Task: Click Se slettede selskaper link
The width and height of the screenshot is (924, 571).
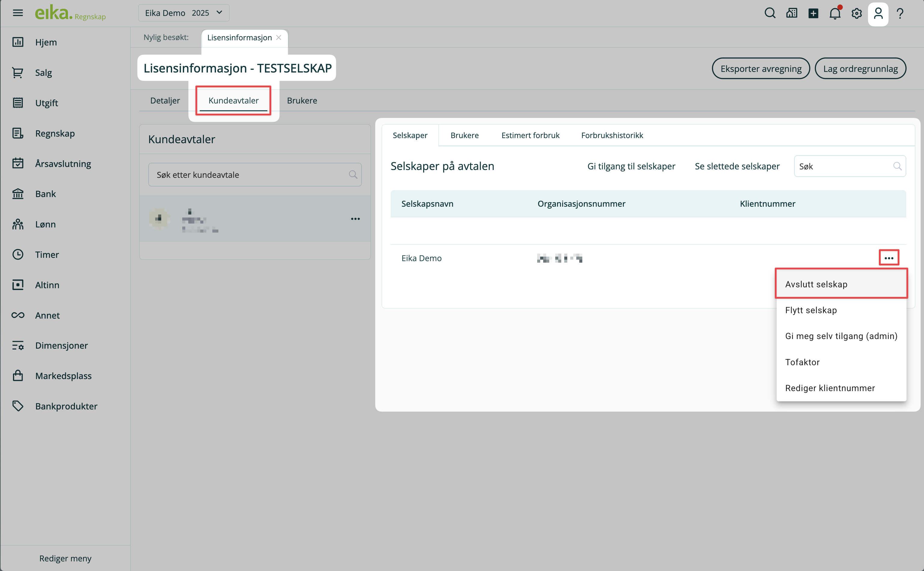Action: [737, 166]
